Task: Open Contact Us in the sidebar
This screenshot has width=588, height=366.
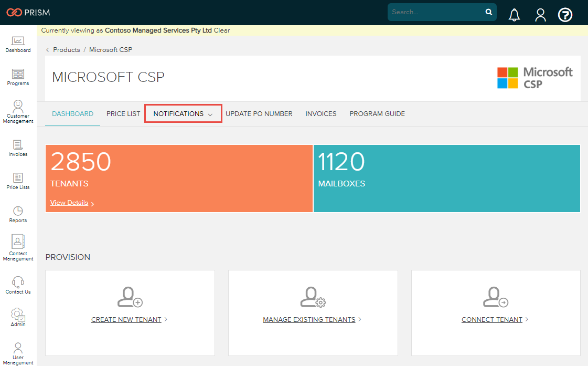Action: (18, 285)
